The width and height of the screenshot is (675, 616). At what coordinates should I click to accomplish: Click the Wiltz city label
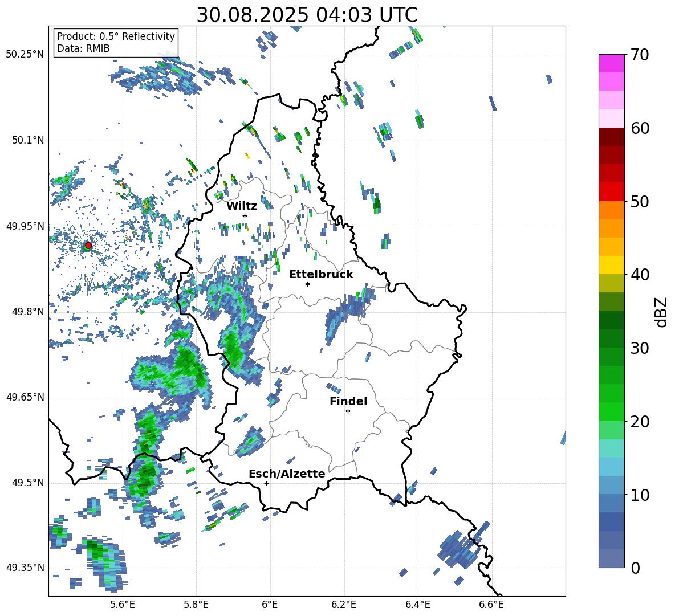(x=242, y=206)
